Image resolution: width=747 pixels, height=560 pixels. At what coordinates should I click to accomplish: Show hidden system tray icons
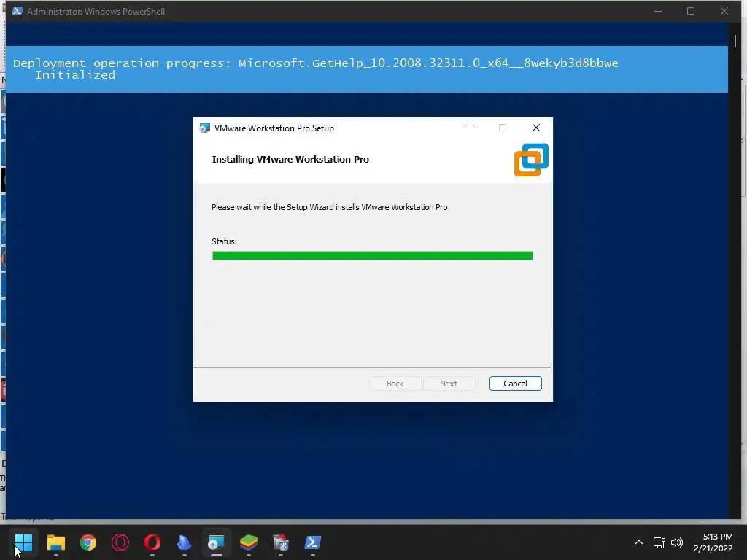coord(639,542)
